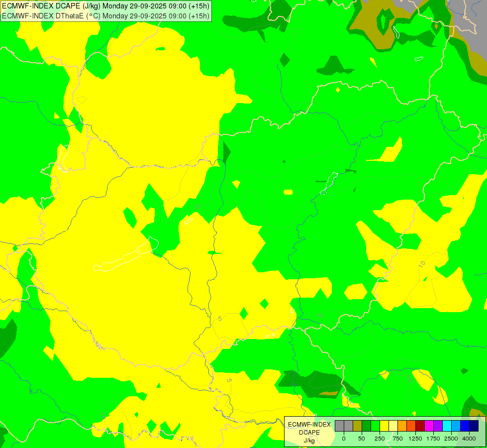The height and width of the screenshot is (448, 487).
Task: Pick the cyan legend color box
Action: [447, 426]
